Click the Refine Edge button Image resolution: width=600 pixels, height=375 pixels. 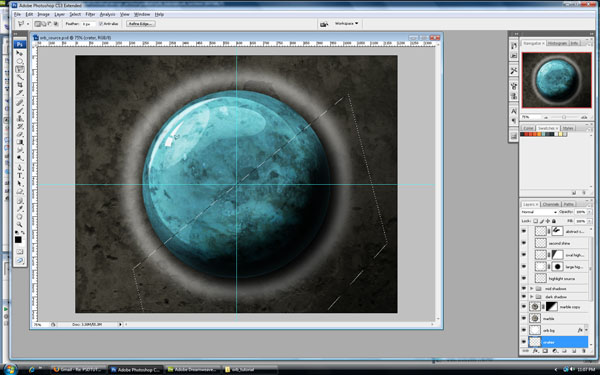(x=140, y=24)
